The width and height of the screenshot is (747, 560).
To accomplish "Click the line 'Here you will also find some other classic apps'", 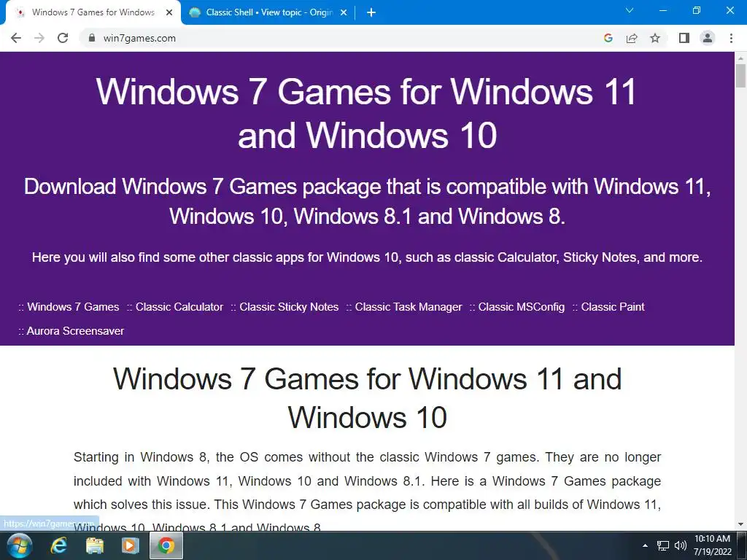I will pyautogui.click(x=367, y=257).
